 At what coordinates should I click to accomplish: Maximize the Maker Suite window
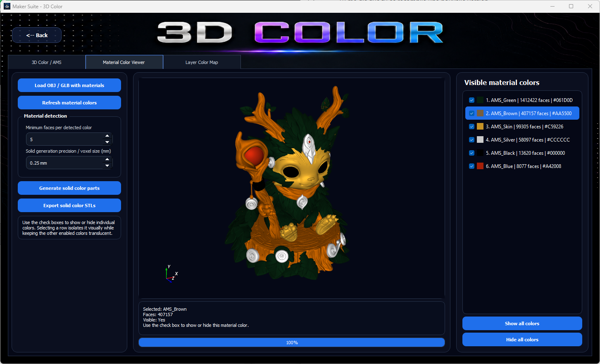tap(571, 6)
